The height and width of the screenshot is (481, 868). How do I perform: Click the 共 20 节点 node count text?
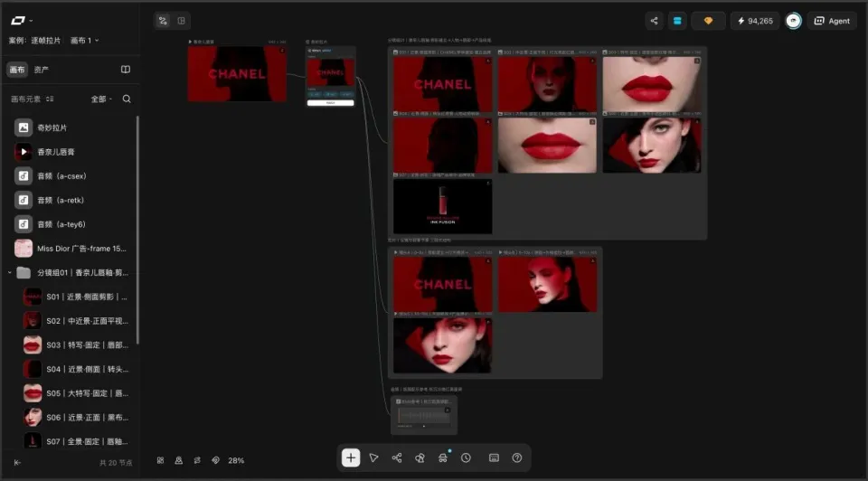coord(116,463)
